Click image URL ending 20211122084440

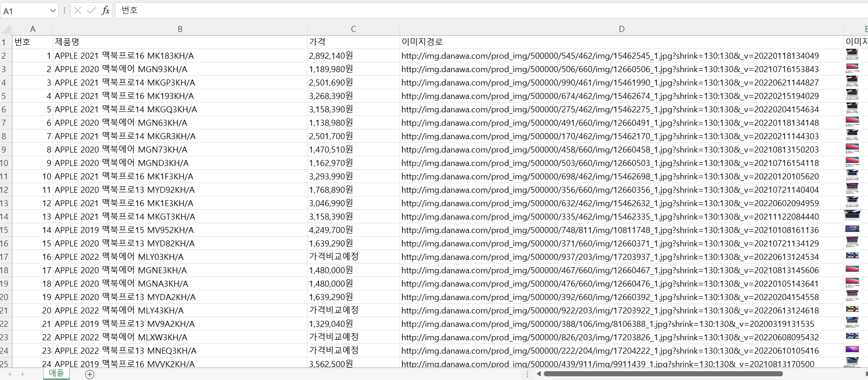(x=622, y=217)
